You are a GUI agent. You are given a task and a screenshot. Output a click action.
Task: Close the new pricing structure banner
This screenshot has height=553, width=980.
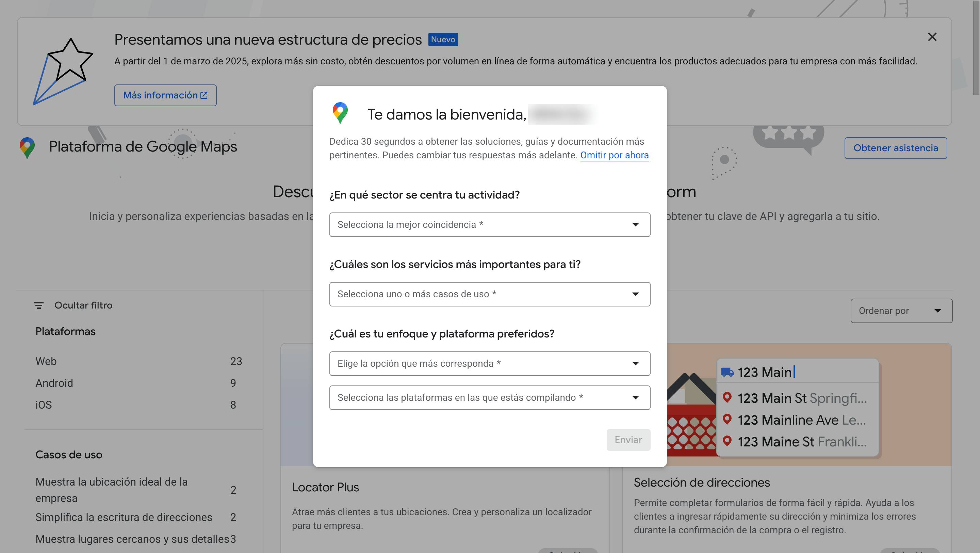[x=932, y=37]
